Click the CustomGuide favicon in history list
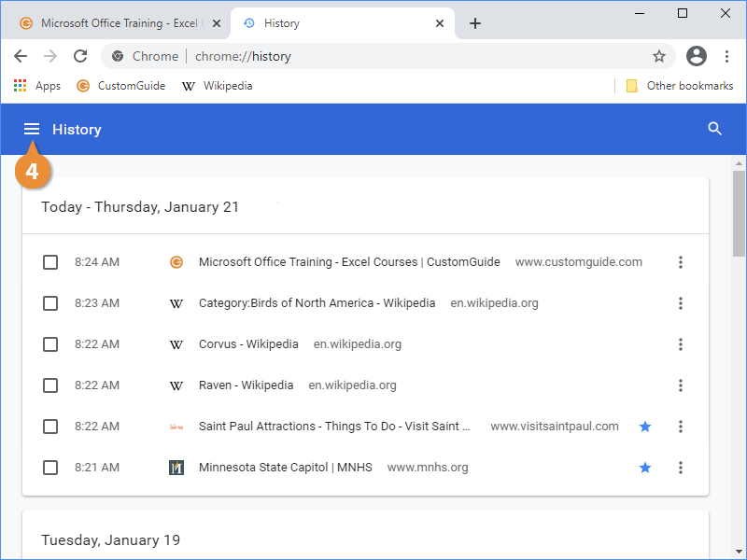The height and width of the screenshot is (560, 747). (x=176, y=262)
